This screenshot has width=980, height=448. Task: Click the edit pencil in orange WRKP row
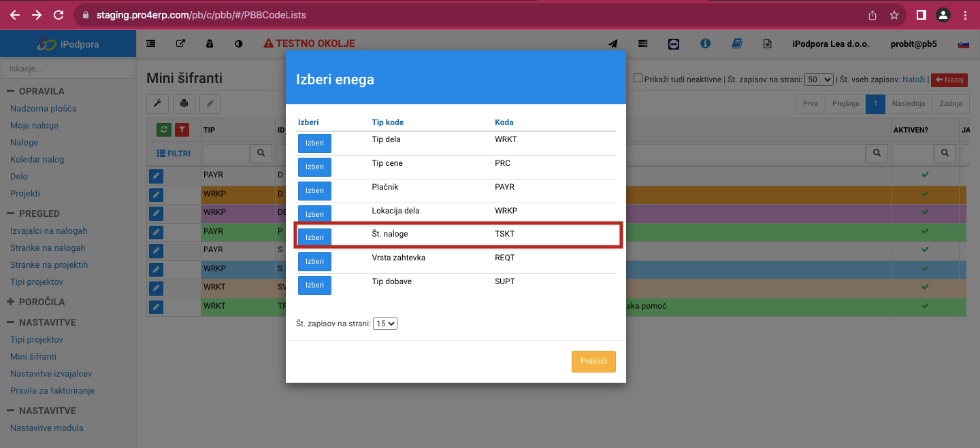(x=157, y=195)
